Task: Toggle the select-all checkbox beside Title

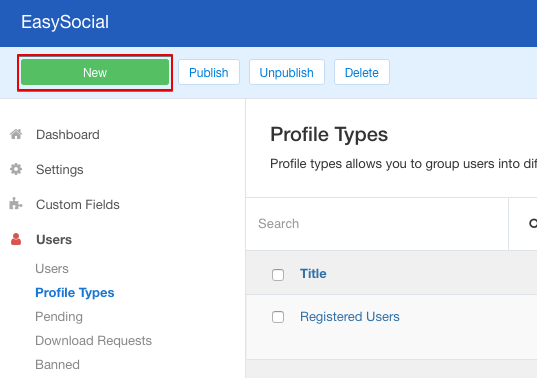Action: point(278,275)
